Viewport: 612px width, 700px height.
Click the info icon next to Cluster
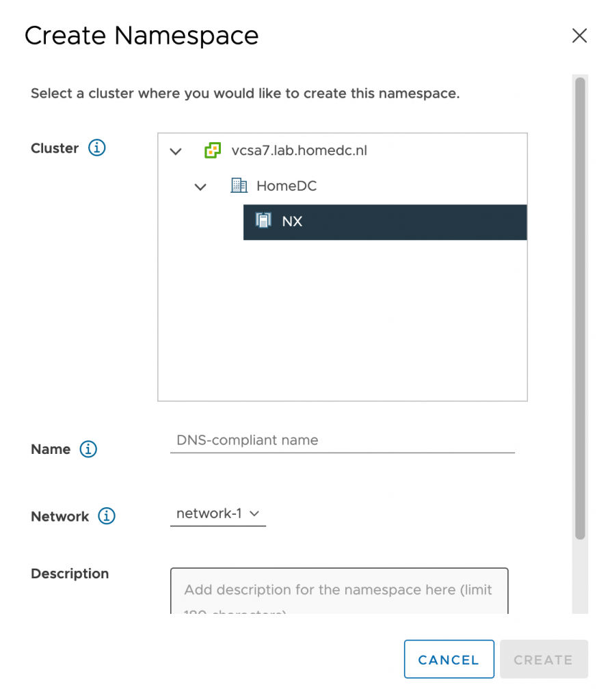(97, 148)
